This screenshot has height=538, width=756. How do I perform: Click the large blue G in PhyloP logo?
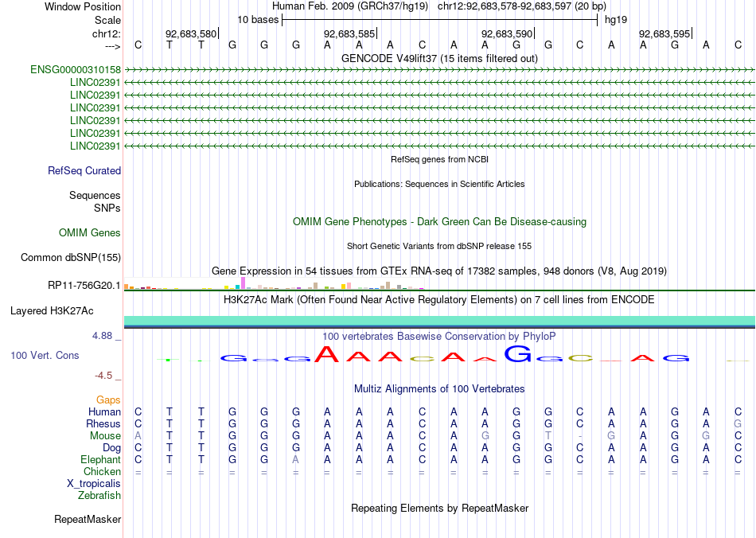pos(518,354)
